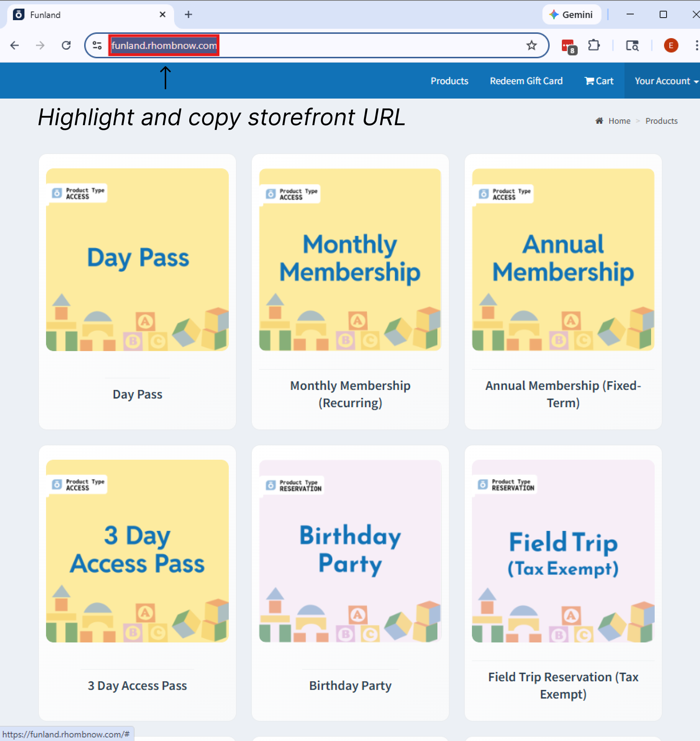Close the Funland tab
The width and height of the screenshot is (700, 741).
pos(162,14)
